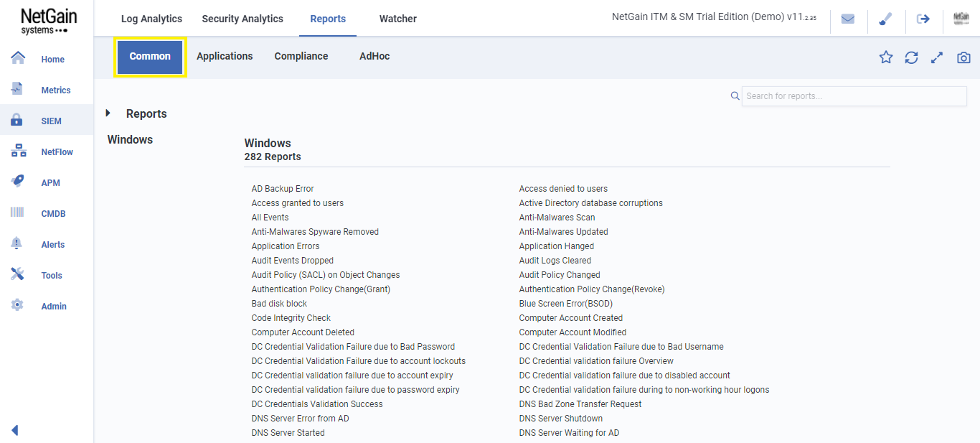This screenshot has height=443, width=980.
Task: Open the Code Integrity Check report
Action: (291, 318)
